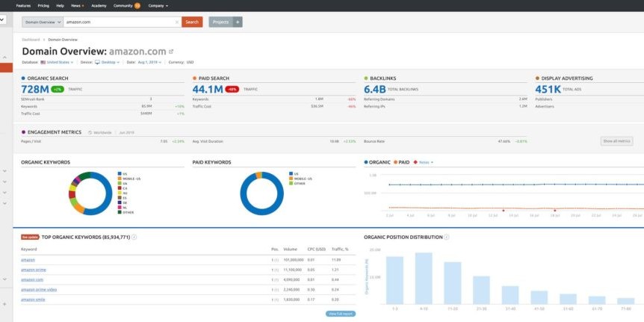The width and height of the screenshot is (644, 322).
Task: Change the United States database dropdown
Action: pyautogui.click(x=60, y=63)
